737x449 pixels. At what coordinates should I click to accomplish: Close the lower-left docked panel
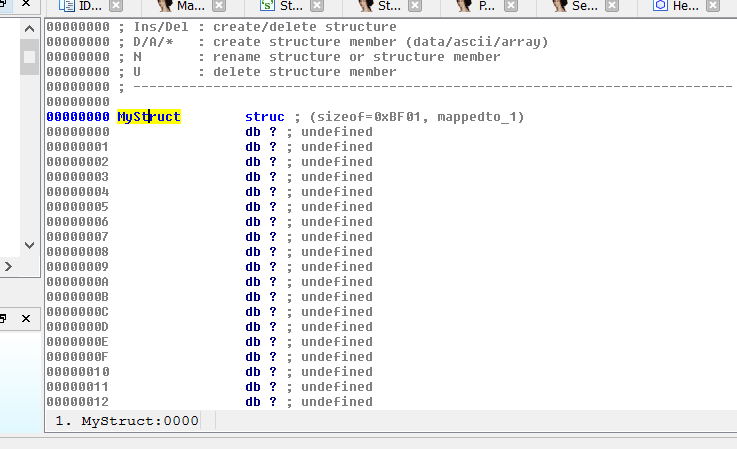26,318
